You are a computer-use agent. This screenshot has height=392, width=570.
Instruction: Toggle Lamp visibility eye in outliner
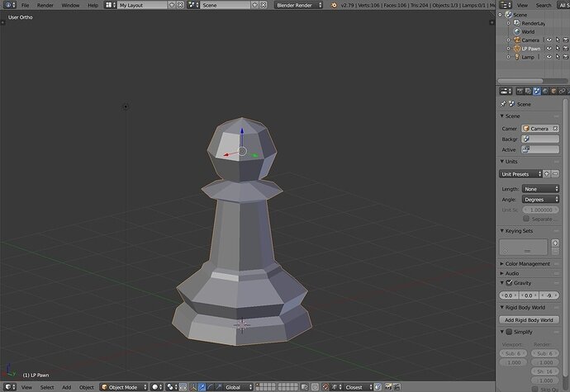coord(549,57)
